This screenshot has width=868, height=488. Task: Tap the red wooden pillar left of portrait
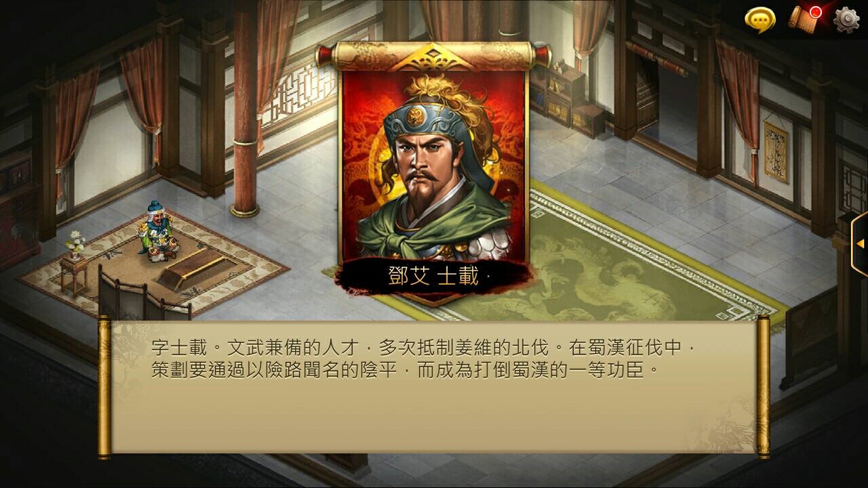245,108
